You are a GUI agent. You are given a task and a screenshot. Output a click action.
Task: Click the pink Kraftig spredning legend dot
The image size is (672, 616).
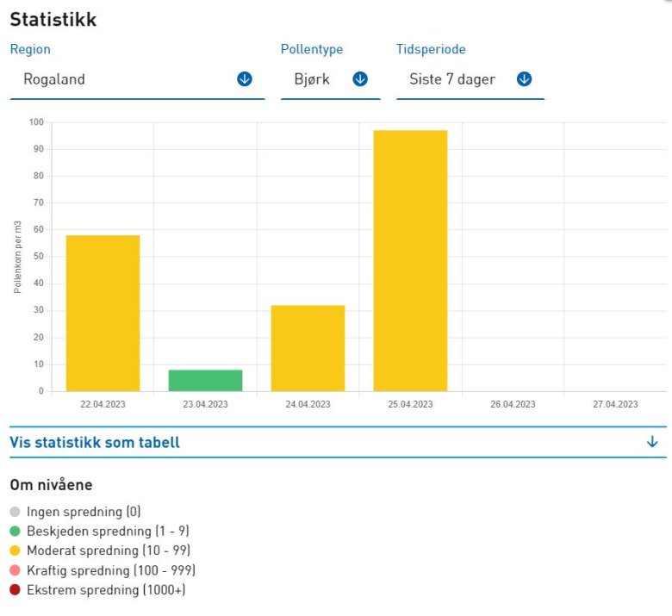pos(16,570)
